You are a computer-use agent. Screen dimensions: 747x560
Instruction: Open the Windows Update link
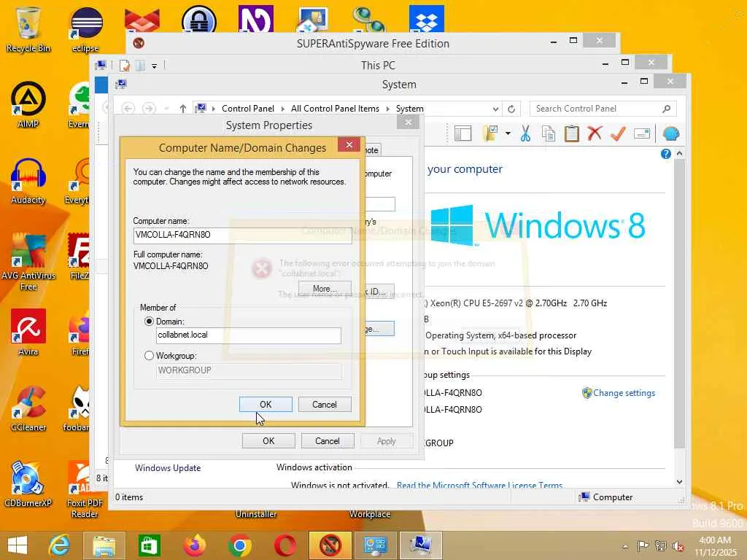pos(168,468)
